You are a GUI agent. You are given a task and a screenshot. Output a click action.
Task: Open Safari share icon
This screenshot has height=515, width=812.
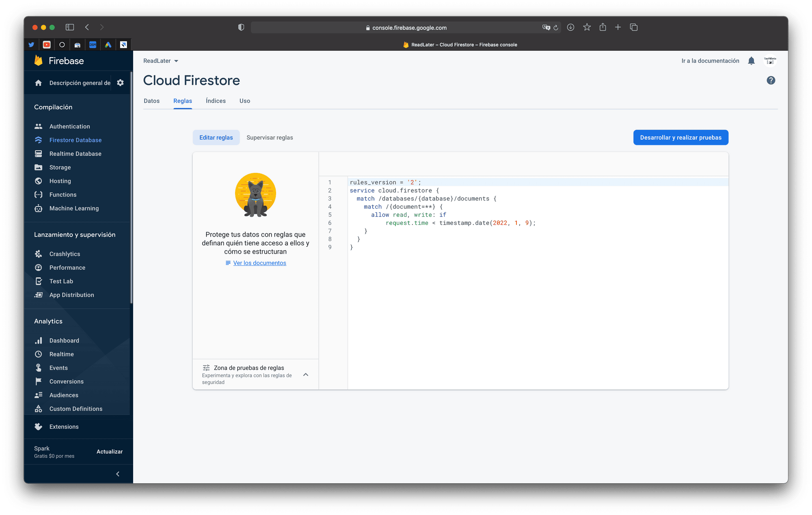pos(603,27)
